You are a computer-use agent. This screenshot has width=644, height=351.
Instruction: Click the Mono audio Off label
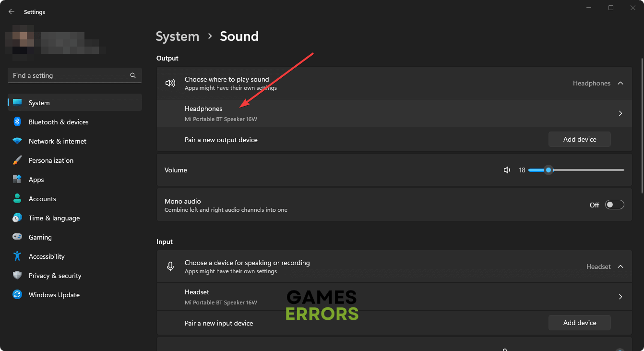[594, 205]
